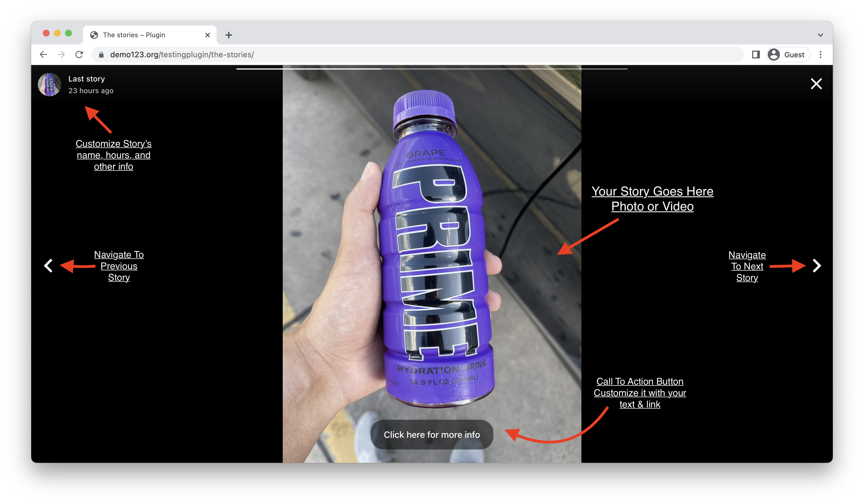Go to the next story with right chevron
This screenshot has width=864, height=504.
817,266
